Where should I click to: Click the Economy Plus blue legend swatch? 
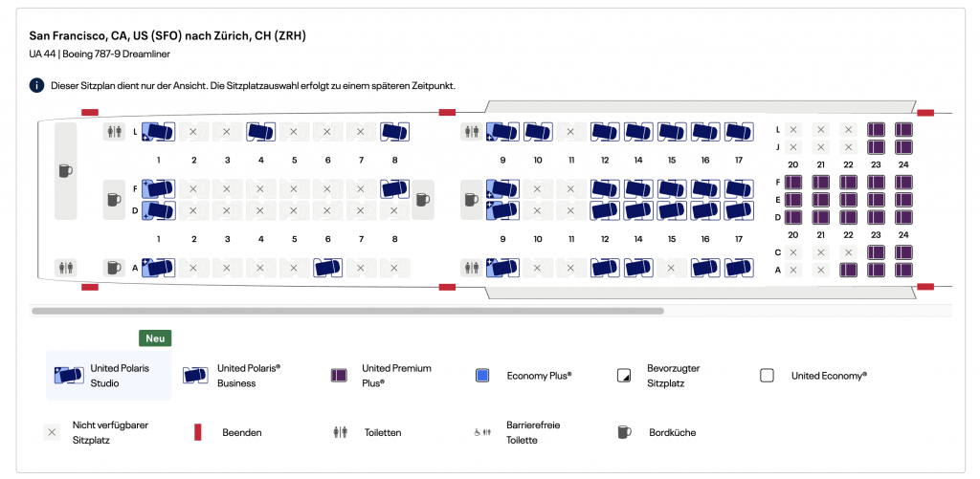[482, 376]
